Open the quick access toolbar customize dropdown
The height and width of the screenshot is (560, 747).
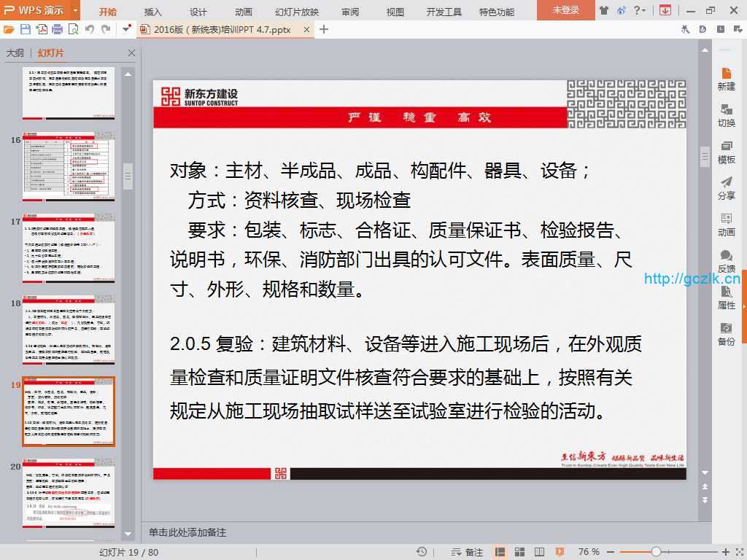tap(126, 29)
